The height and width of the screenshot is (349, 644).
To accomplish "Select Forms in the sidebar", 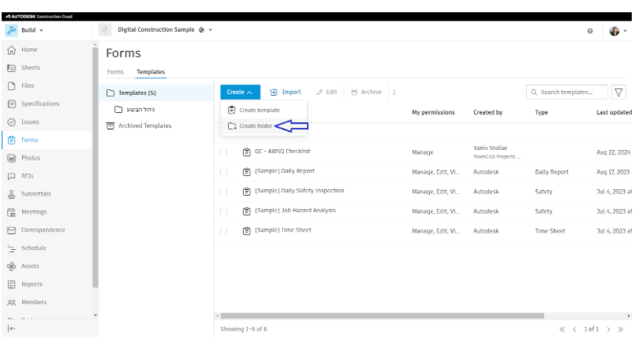I will tap(30, 140).
